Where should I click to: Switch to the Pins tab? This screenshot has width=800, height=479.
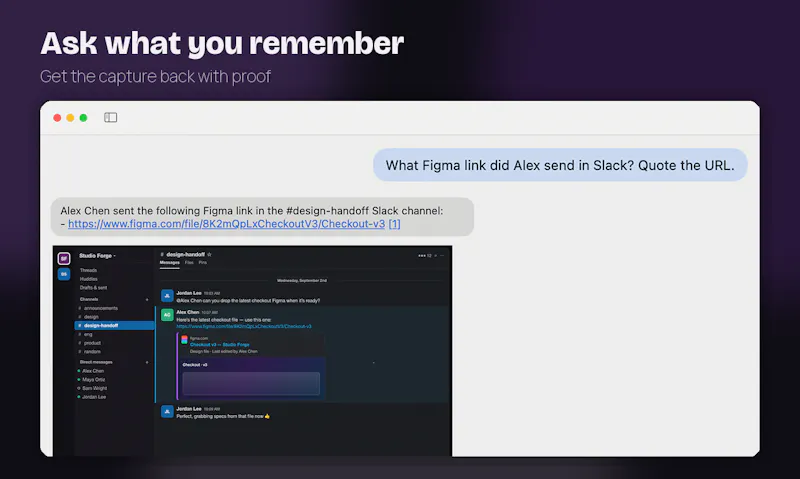tap(203, 263)
